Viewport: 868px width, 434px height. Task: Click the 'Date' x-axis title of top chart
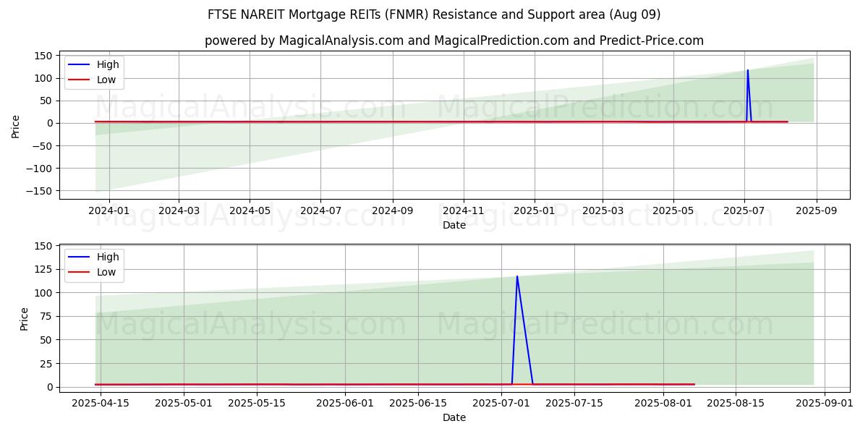coord(454,225)
